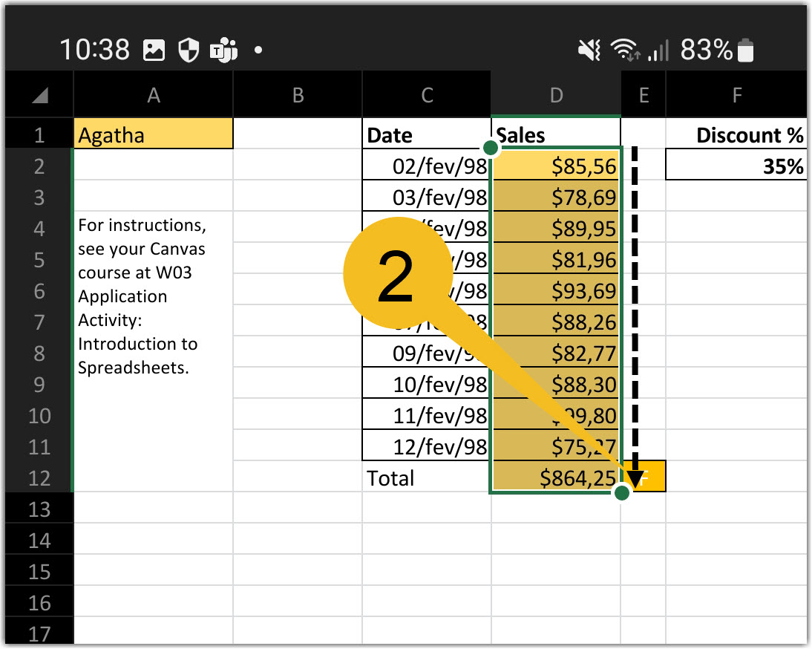Select column B header
Viewport: 812px width, 649px height.
pos(298,95)
